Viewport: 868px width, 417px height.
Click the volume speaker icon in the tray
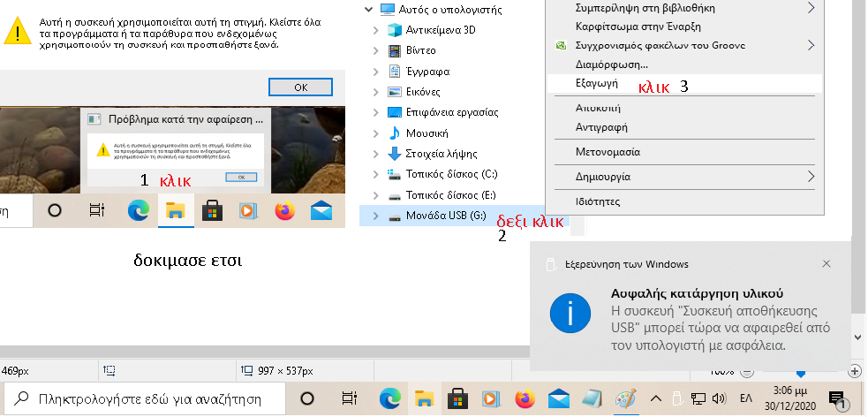(719, 398)
